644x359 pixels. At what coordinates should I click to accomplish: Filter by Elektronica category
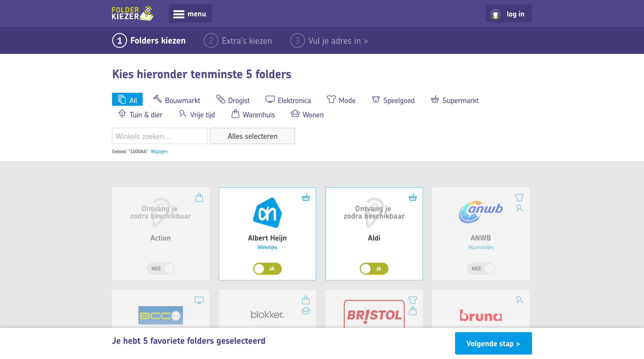coord(288,100)
